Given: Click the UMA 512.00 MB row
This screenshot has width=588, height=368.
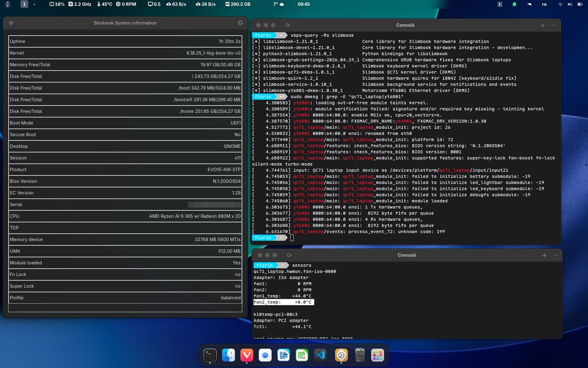Looking at the screenshot, I should pos(125,251).
